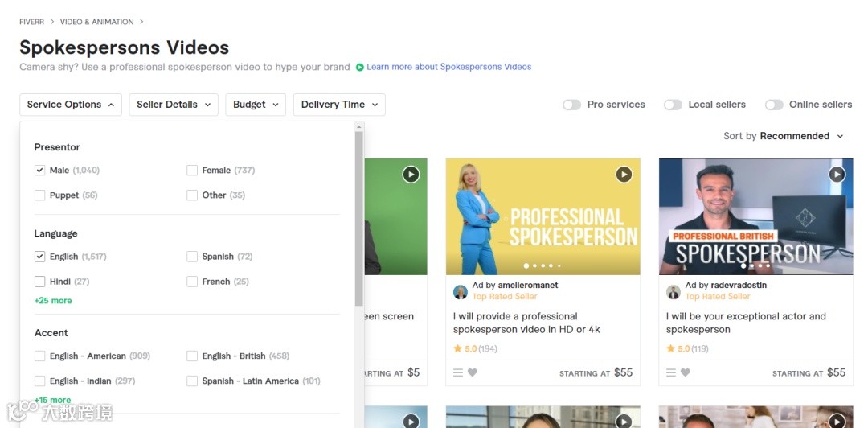Expand +25 more languages
Image resolution: width=868 pixels, height=428 pixels.
coord(53,301)
